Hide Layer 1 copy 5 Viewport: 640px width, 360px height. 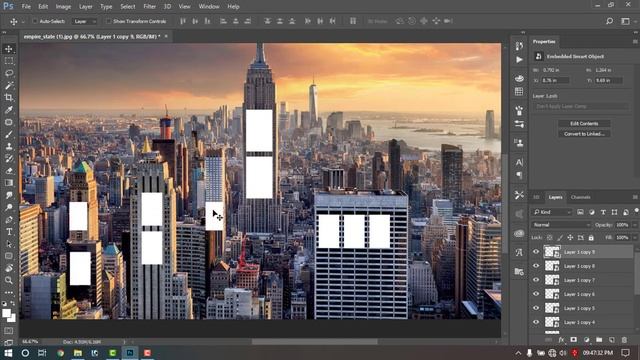(536, 308)
